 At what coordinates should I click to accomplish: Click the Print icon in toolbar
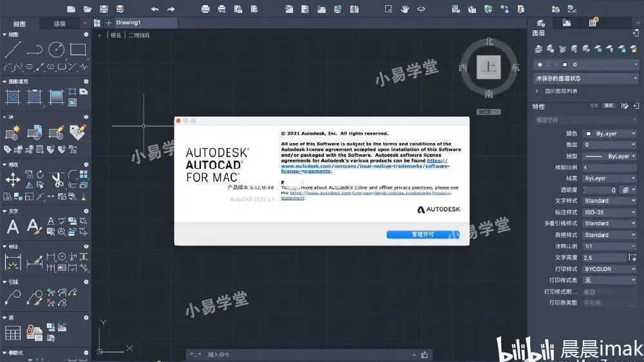pos(205,9)
